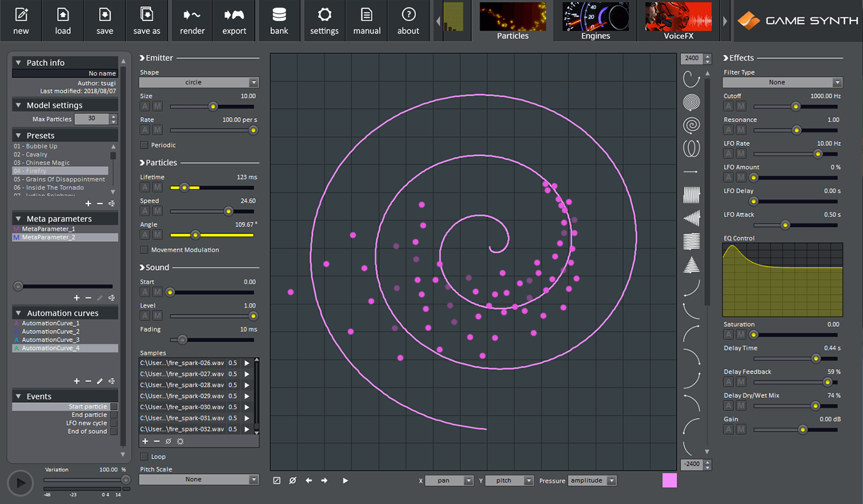
Task: Click the save as icon
Action: [147, 15]
